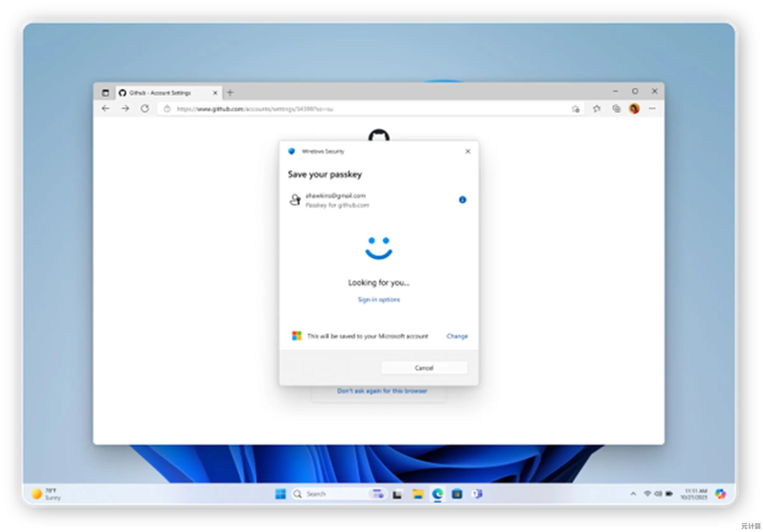
Task: Click Change for Microsoft account storage
Action: click(x=457, y=336)
